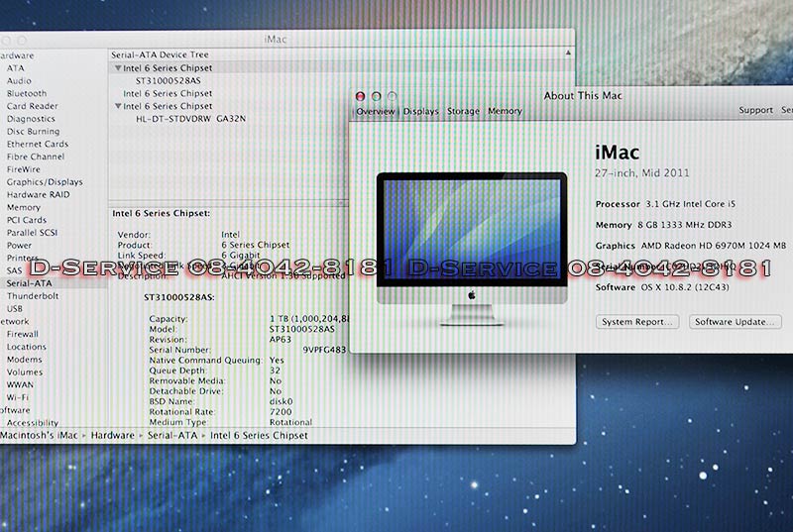Select Memory in System Report sidebar
This screenshot has height=532, width=793.
point(23,207)
